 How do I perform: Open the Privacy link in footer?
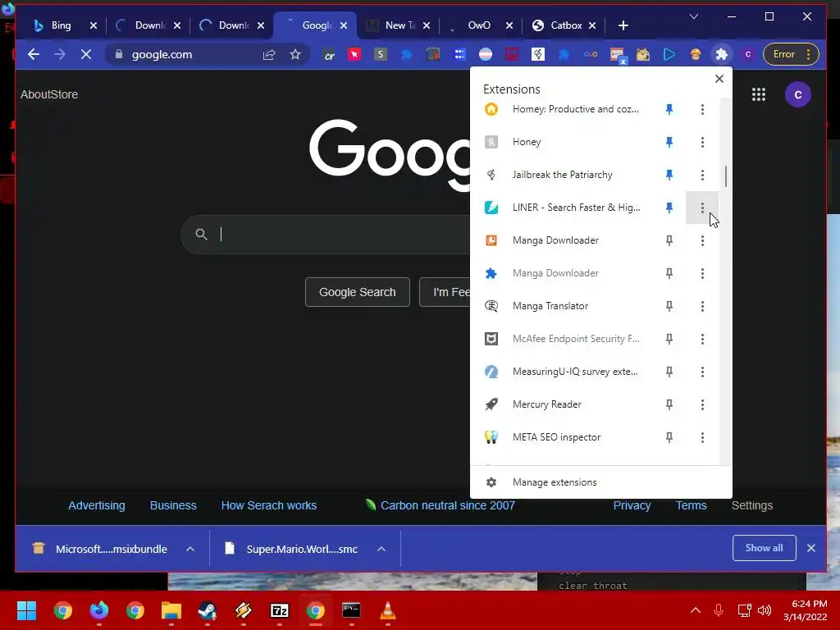point(632,505)
